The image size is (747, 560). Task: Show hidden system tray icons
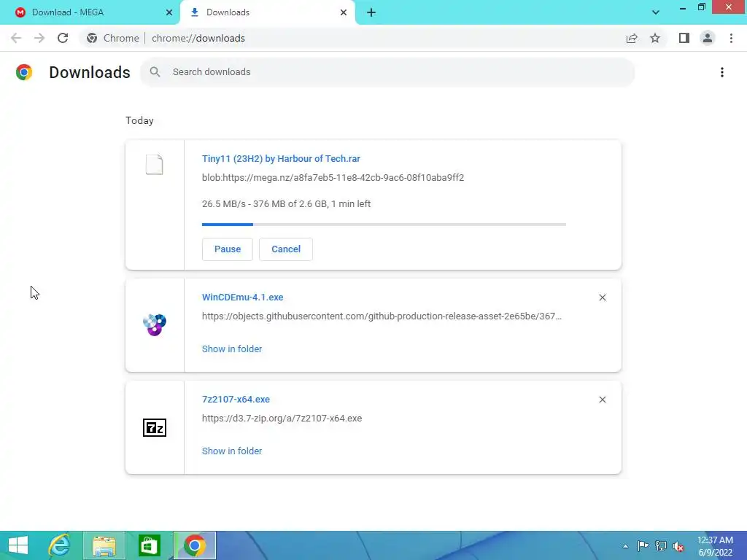tap(625, 546)
